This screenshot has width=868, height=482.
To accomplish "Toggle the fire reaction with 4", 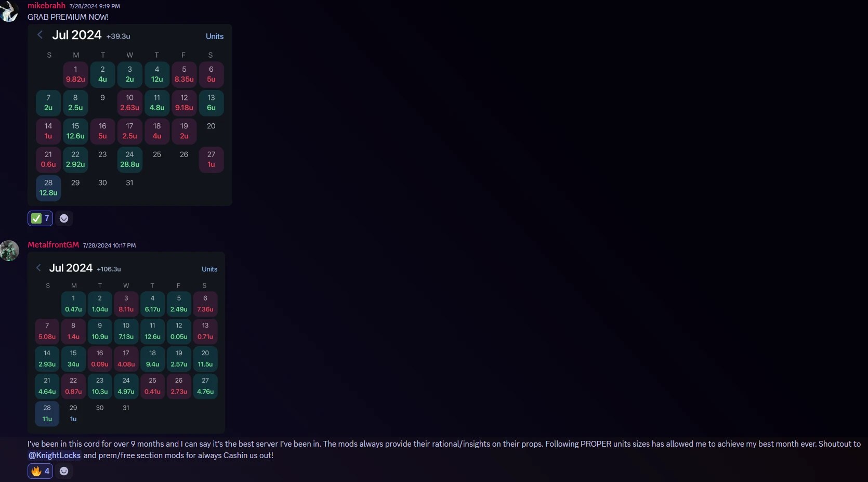I will tap(40, 471).
